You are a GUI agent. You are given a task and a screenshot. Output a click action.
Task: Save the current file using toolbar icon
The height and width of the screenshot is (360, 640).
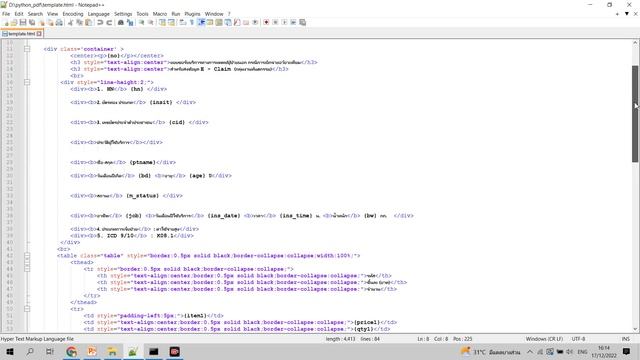[x=23, y=22]
